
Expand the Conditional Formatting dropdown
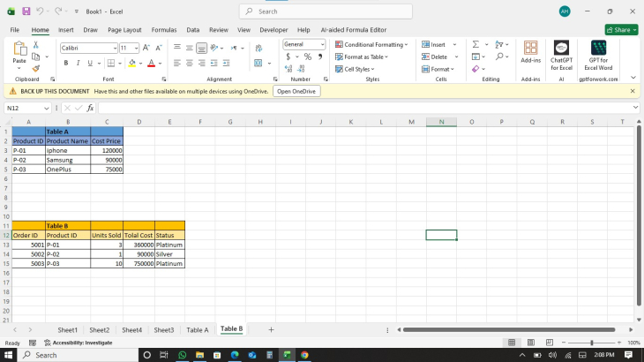pos(371,44)
